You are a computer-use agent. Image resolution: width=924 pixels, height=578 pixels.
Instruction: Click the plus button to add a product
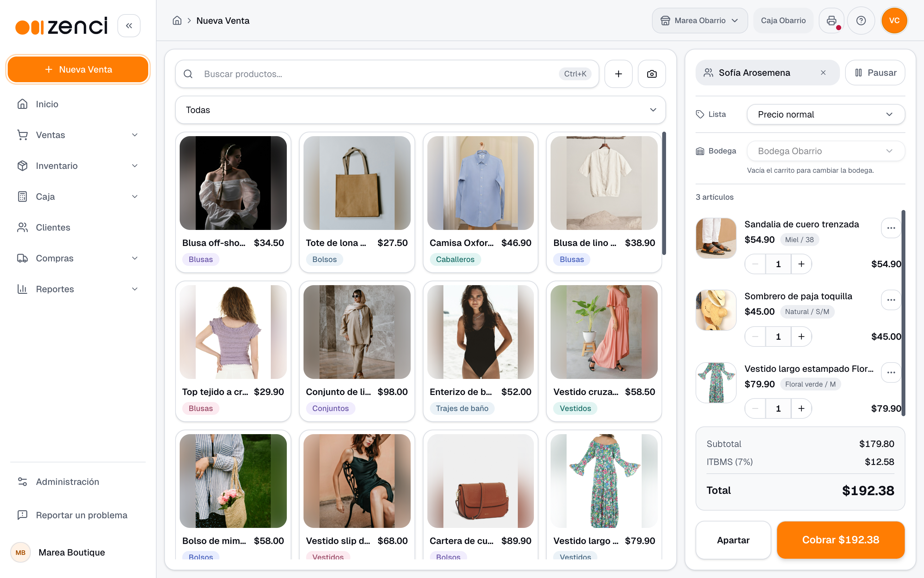coord(618,74)
